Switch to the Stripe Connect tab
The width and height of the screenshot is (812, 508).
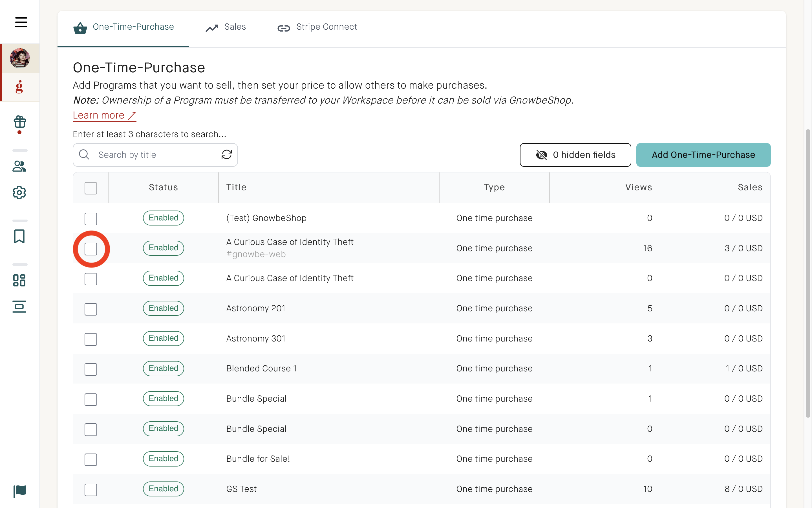coord(317,27)
